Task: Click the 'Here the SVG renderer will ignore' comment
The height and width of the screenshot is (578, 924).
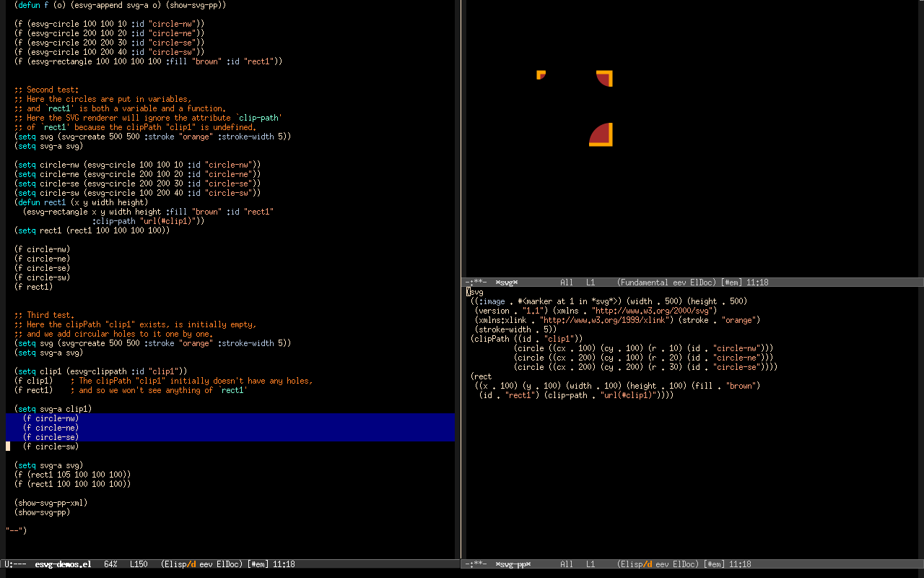Action: click(x=148, y=118)
